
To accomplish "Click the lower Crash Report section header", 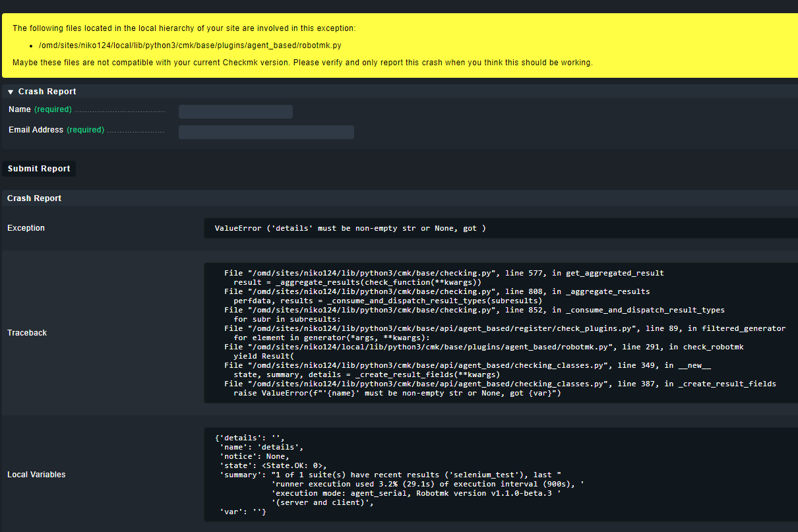I will tap(34, 198).
